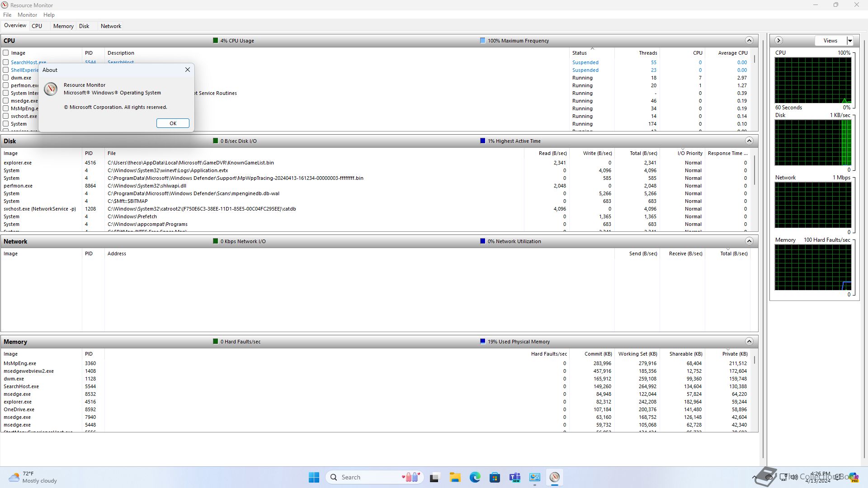Click the search magnifier icon in taskbar

(334, 477)
